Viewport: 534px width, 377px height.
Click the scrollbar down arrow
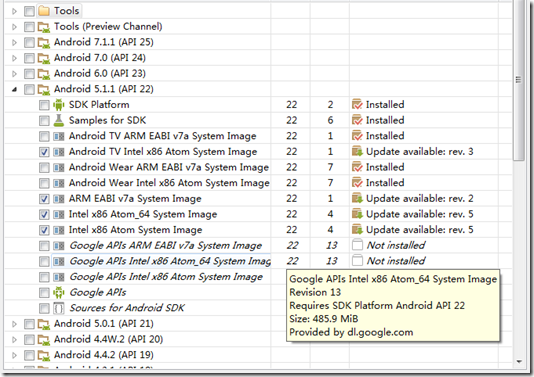(x=519, y=362)
